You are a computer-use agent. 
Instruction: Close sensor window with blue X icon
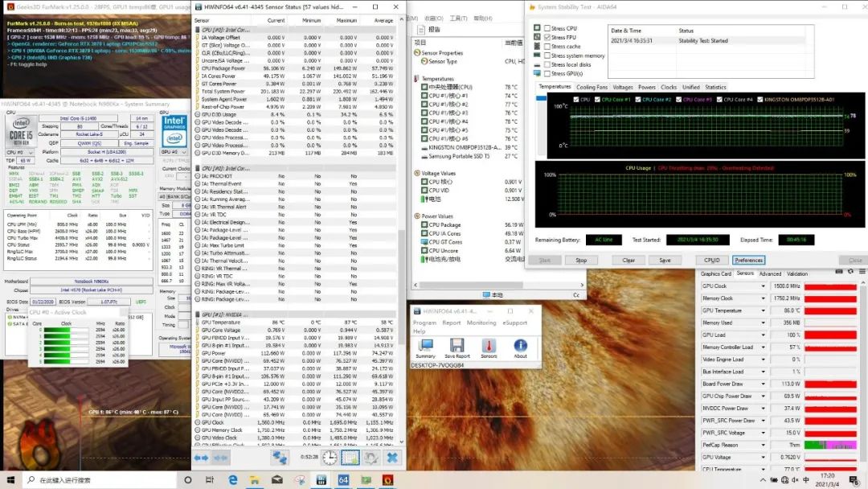click(x=392, y=457)
